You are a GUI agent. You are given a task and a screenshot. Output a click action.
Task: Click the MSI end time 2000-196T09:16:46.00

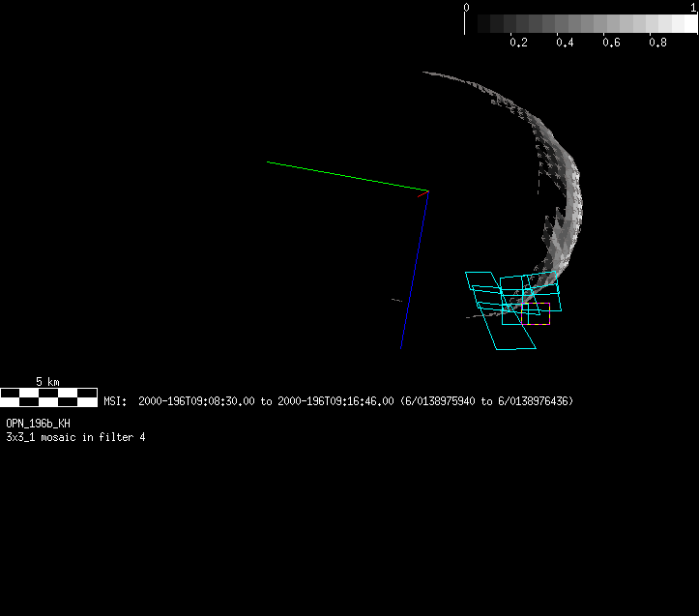pyautogui.click(x=335, y=400)
